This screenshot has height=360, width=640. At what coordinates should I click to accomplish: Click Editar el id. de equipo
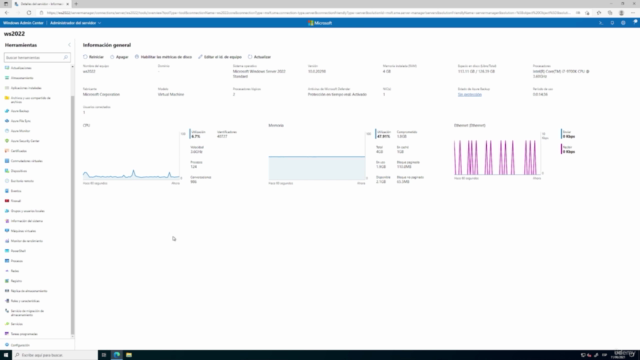(x=220, y=57)
